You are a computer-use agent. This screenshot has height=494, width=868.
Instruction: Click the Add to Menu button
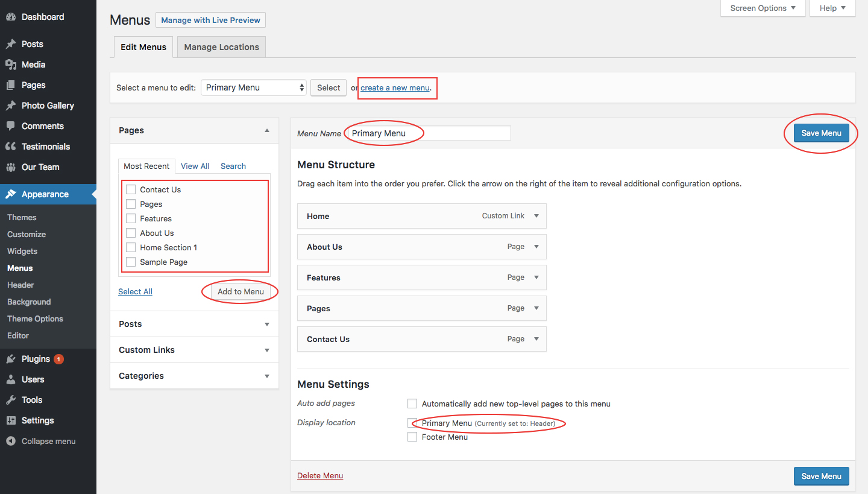click(241, 291)
